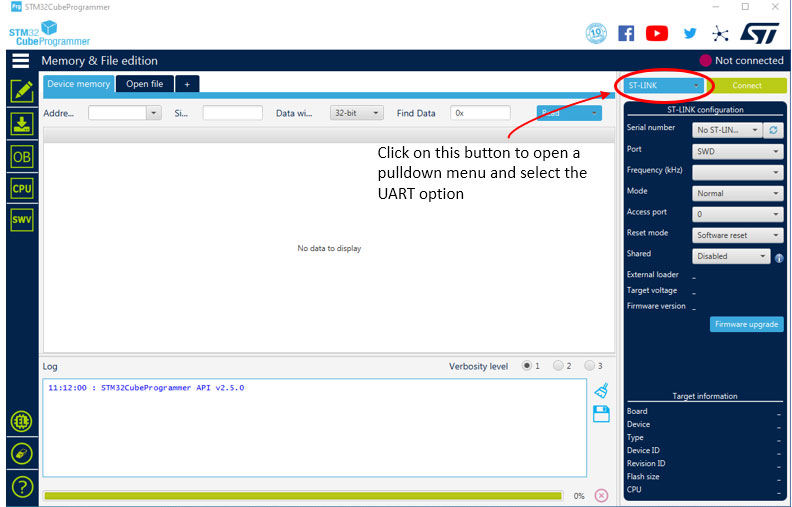This screenshot has height=507, width=792.
Task: Switch to the Open file tab
Action: [144, 84]
